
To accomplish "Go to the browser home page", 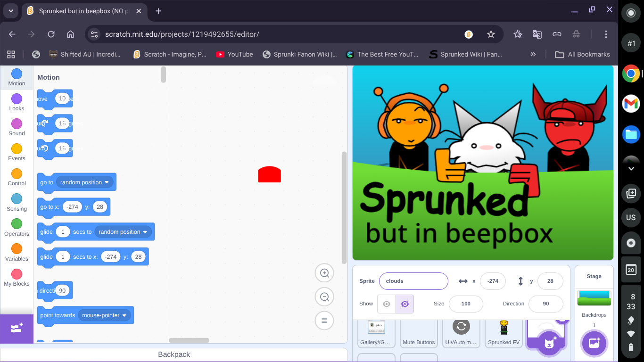I will (71, 34).
